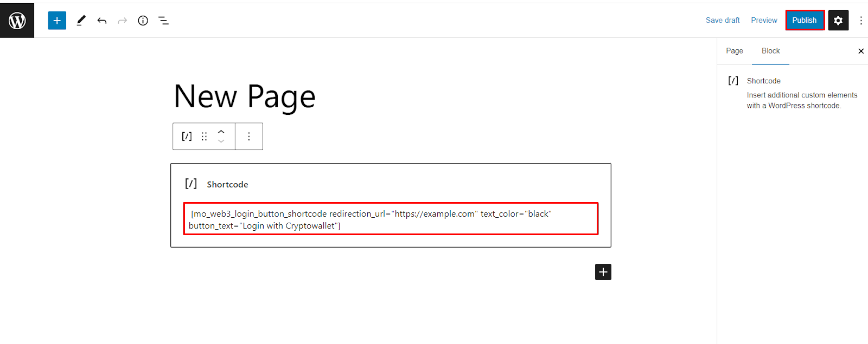Undo the last change
868x344 pixels.
101,21
